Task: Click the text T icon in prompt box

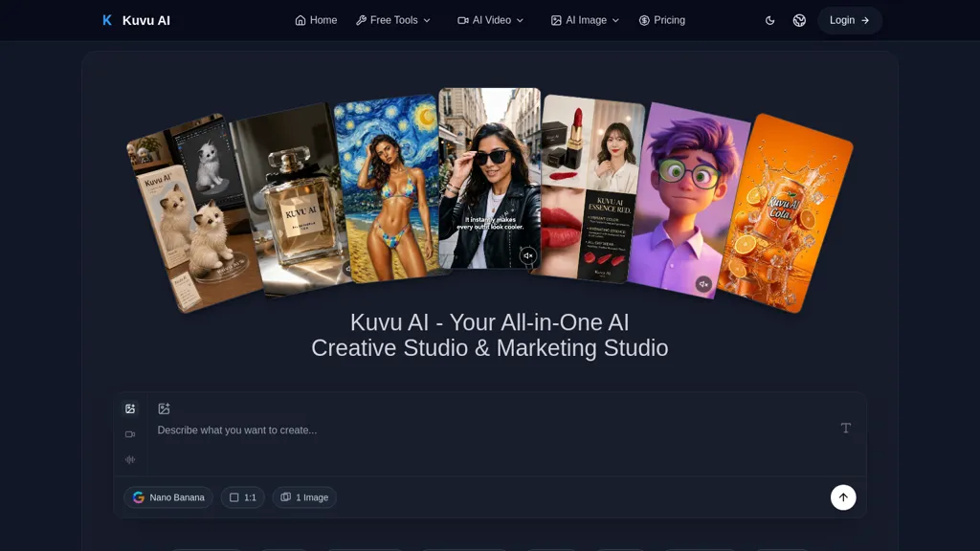Action: point(846,428)
